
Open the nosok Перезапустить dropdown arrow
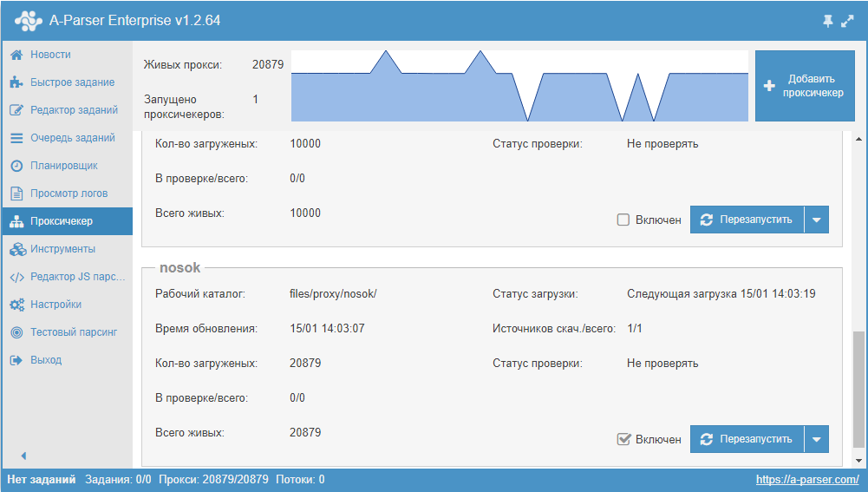point(817,439)
